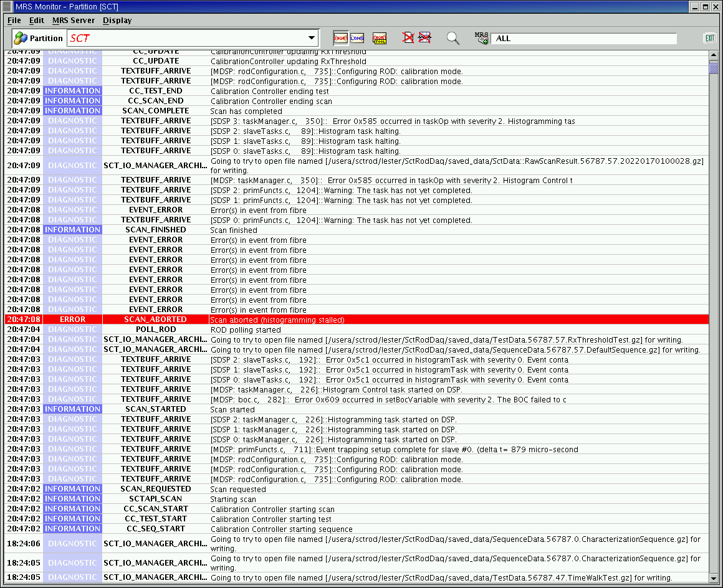This screenshot has width=723, height=588.
Task: Expand the MRS Server menu
Action: pos(74,21)
